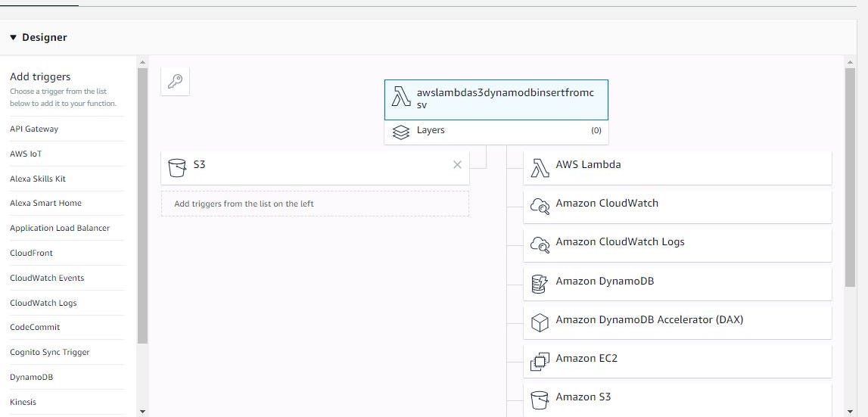Select the Amazon DynamoDB resource card

pos(677,284)
